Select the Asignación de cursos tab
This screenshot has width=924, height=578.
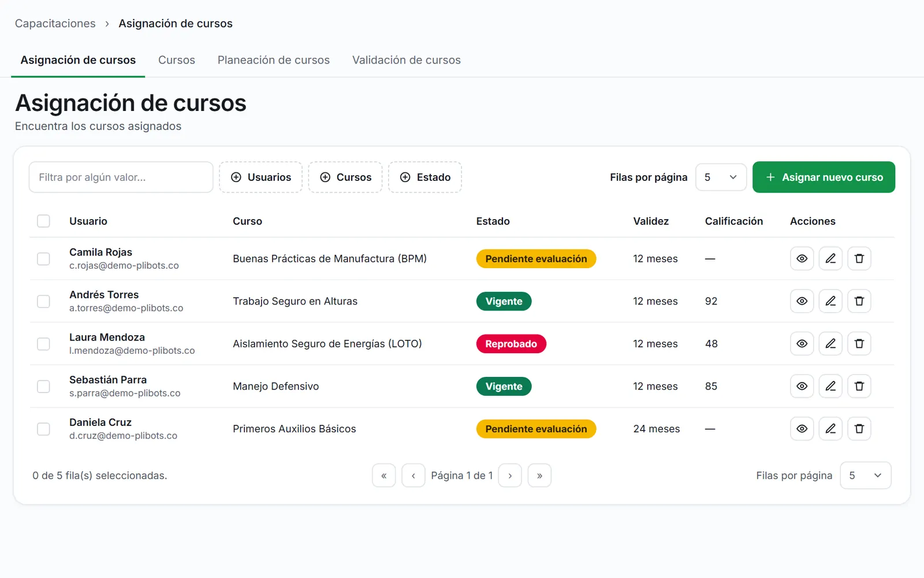tap(78, 60)
